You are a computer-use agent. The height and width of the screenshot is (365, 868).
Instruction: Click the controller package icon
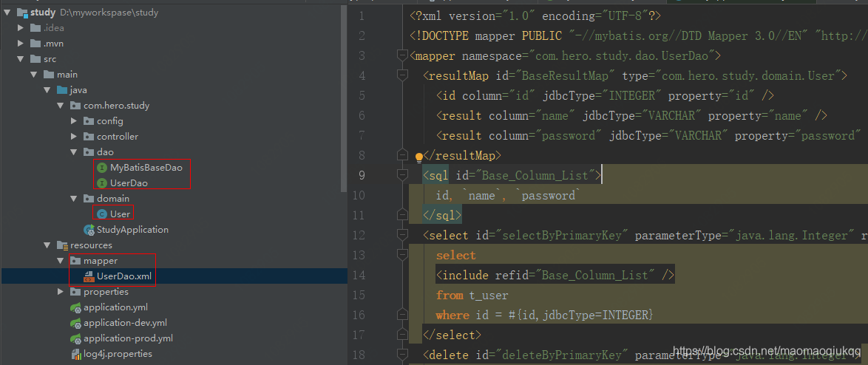point(88,136)
